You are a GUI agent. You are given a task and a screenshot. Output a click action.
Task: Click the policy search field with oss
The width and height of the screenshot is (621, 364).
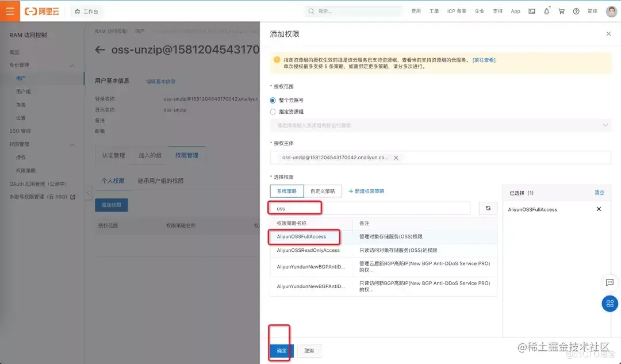[370, 208]
